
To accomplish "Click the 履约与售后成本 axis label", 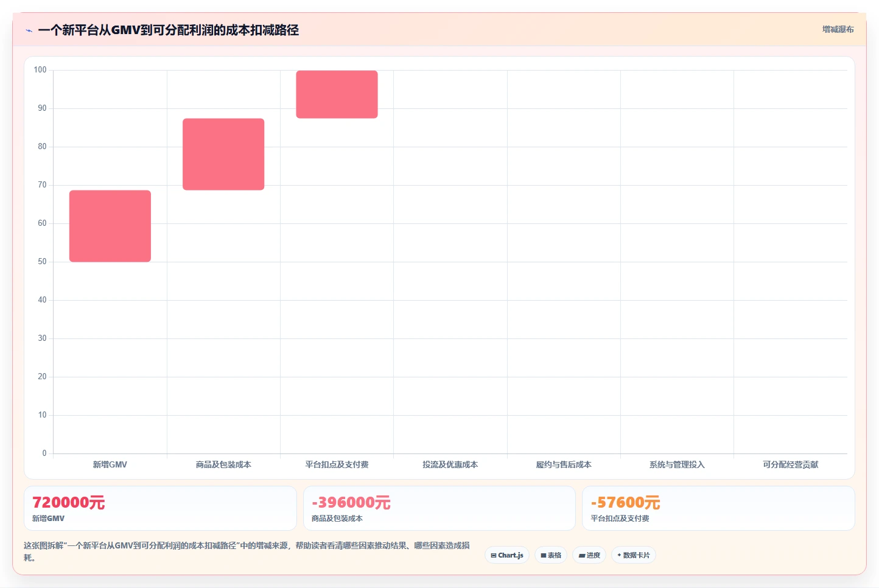I will click(x=564, y=464).
